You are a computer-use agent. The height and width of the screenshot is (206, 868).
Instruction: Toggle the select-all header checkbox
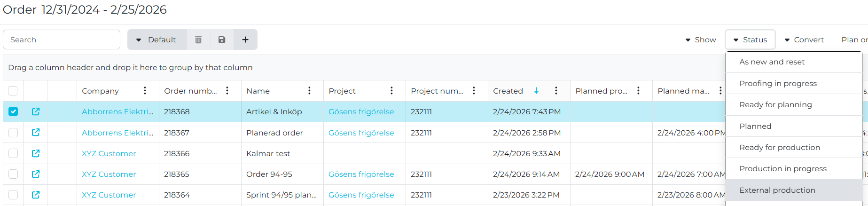[x=13, y=91]
